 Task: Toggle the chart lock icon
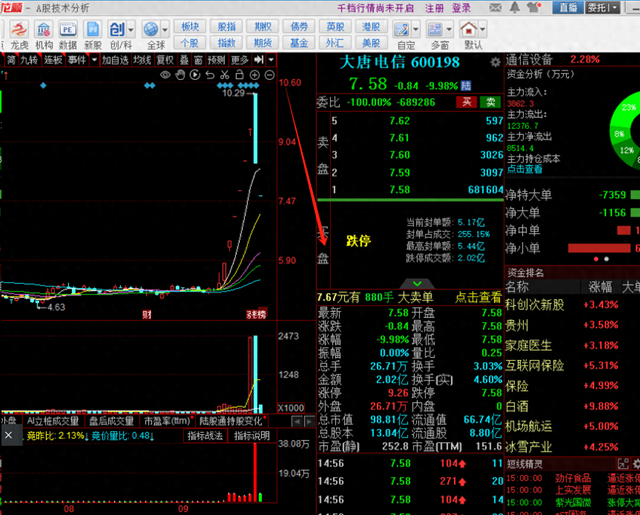240,75
